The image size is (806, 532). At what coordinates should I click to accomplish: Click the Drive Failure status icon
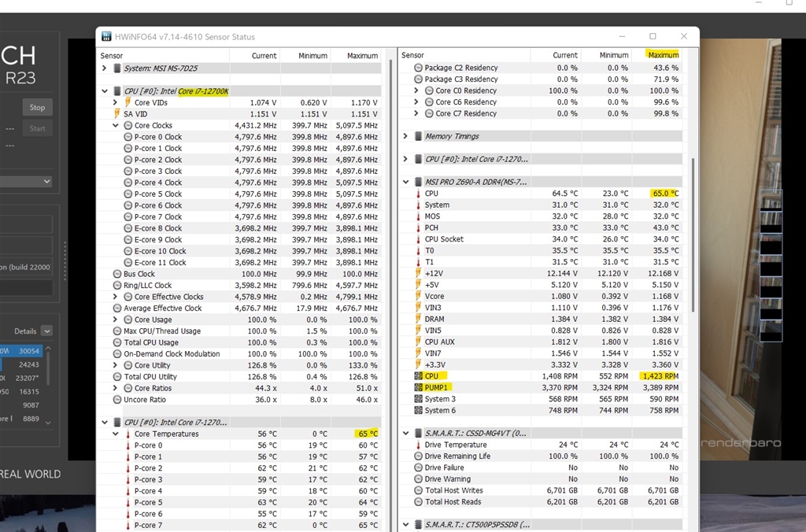[418, 467]
